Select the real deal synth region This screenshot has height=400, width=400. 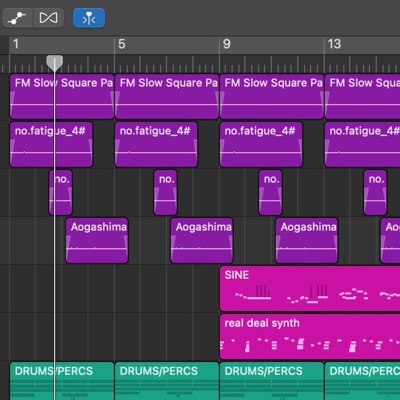tap(310, 337)
